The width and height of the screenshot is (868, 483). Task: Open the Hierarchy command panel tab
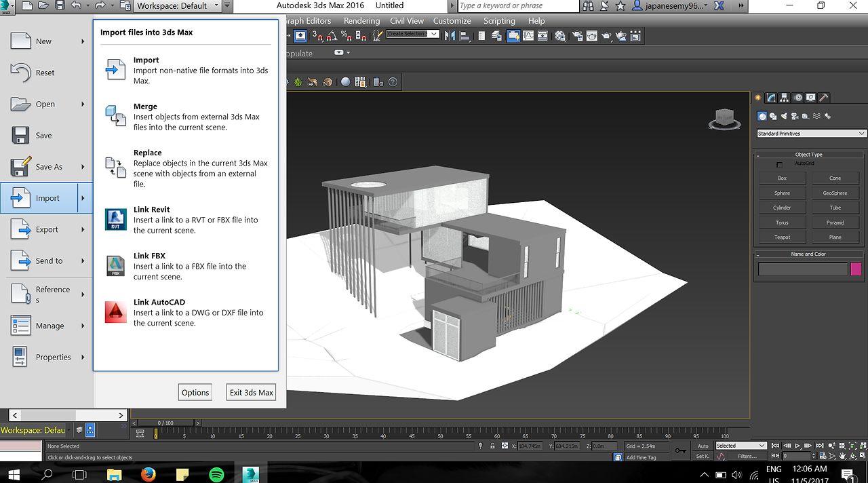[x=784, y=98]
